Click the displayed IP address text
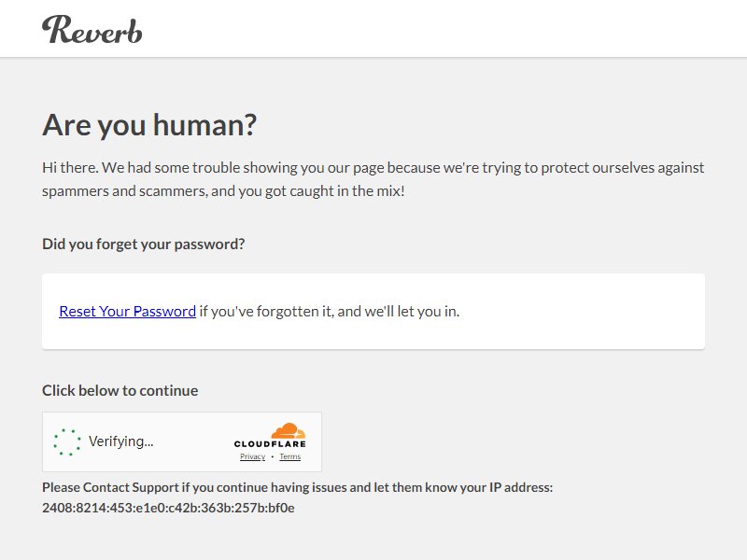 pos(168,508)
